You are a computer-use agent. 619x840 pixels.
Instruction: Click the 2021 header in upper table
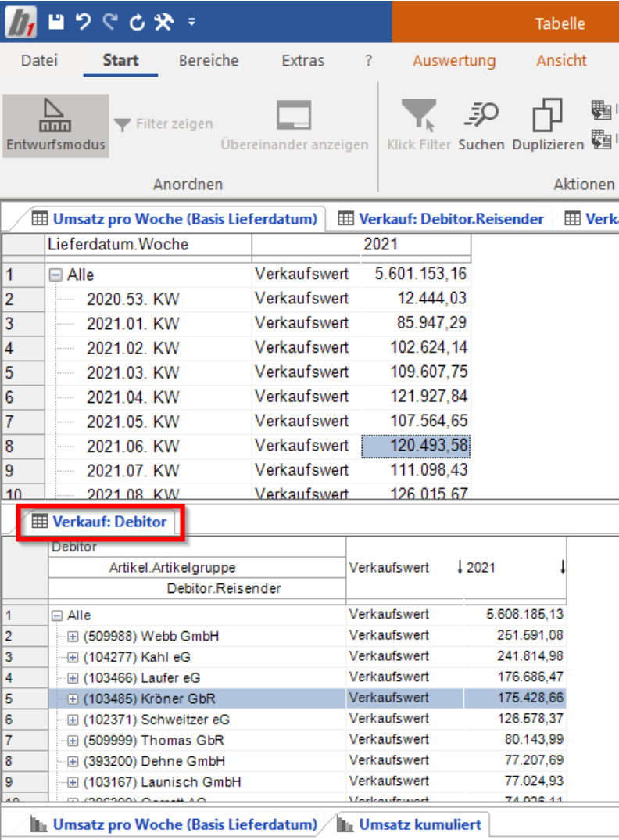point(380,245)
